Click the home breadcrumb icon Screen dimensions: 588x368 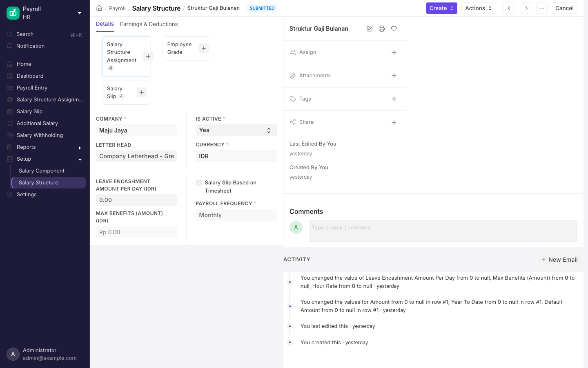[99, 8]
